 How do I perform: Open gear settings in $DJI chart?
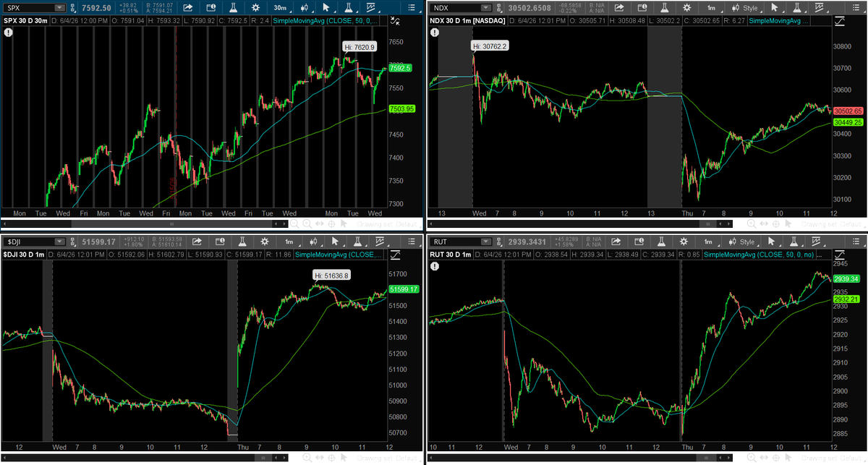tap(265, 242)
